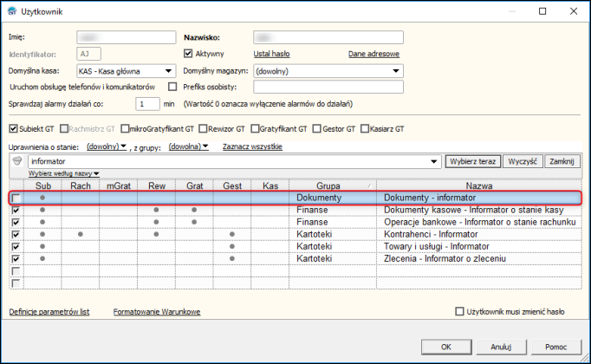Toggle the Aktywny checkbox
Screen dimensions: 591x364
[x=188, y=54]
